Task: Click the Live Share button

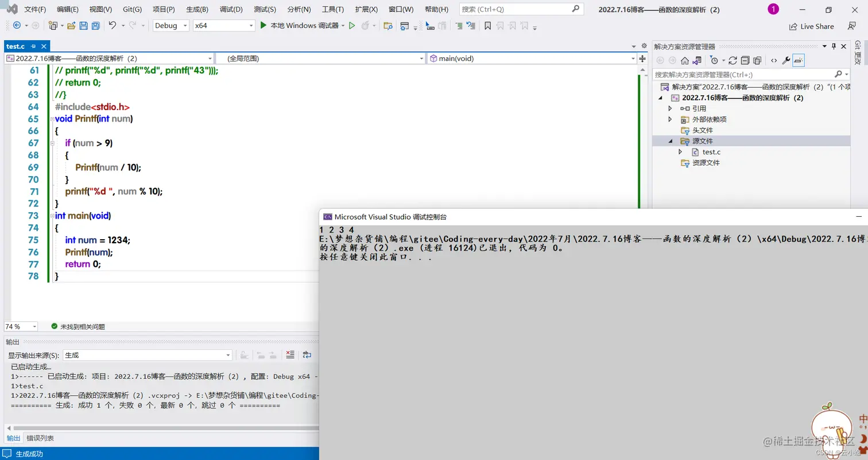Action: tap(811, 26)
